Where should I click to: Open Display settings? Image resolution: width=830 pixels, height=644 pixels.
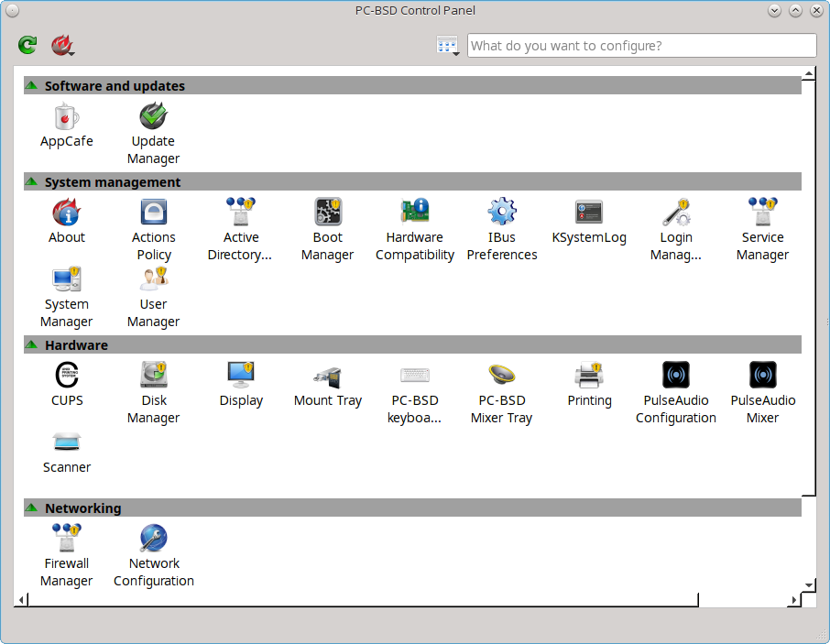click(x=241, y=384)
